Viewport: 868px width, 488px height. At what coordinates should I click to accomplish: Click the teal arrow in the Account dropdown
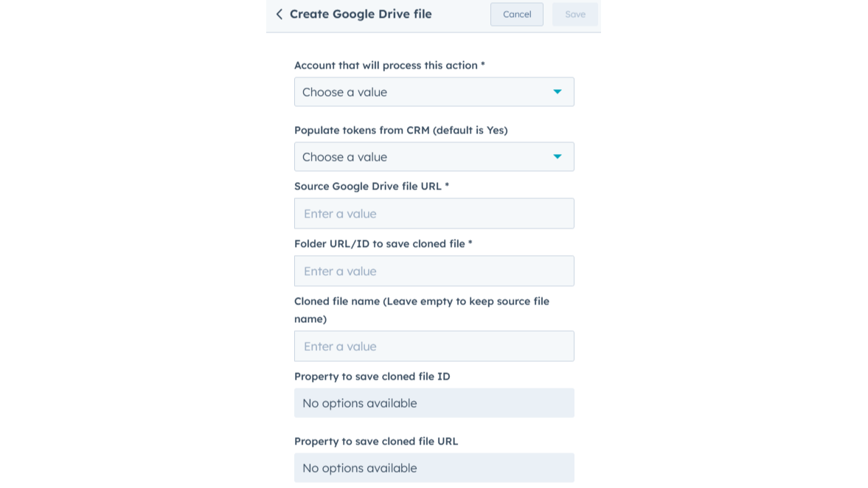(x=558, y=92)
